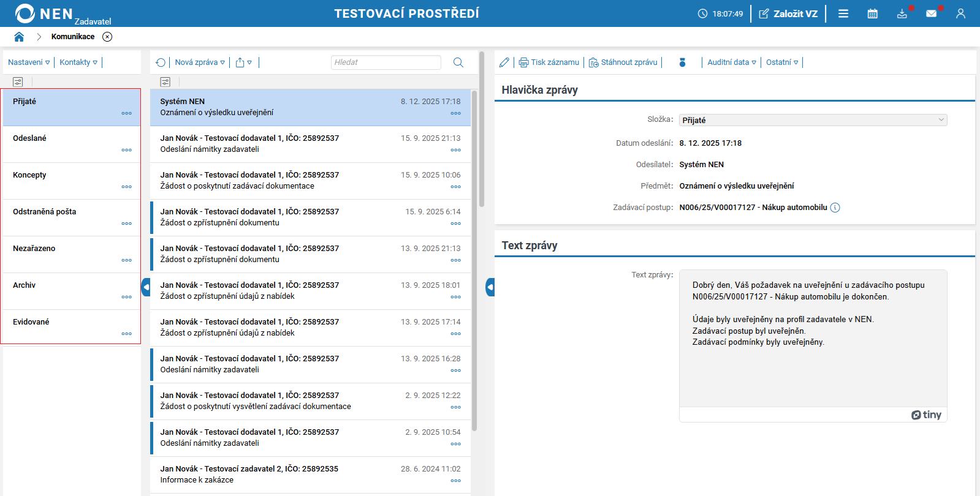The height and width of the screenshot is (496, 980).
Task: Click the home icon in breadcrumb
Action: pyautogui.click(x=19, y=37)
